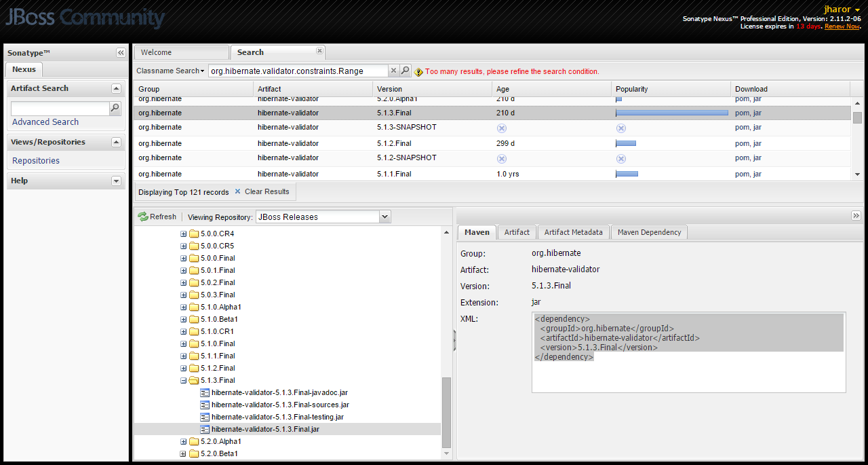Click the Clear Results button

[262, 191]
